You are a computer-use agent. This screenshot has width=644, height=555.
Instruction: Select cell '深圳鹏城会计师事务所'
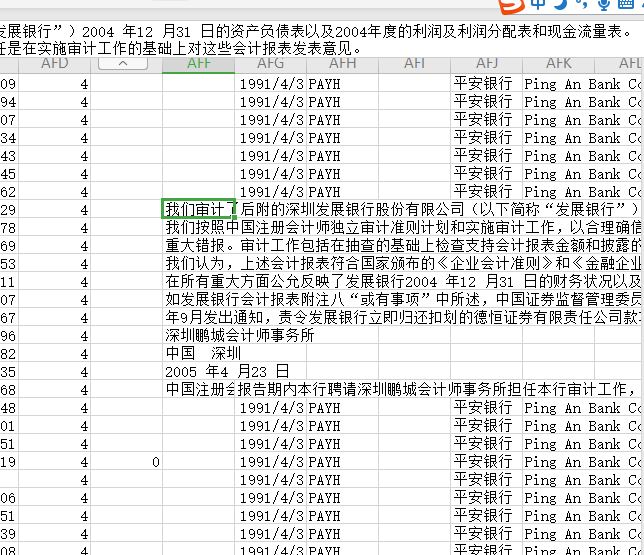coord(240,336)
